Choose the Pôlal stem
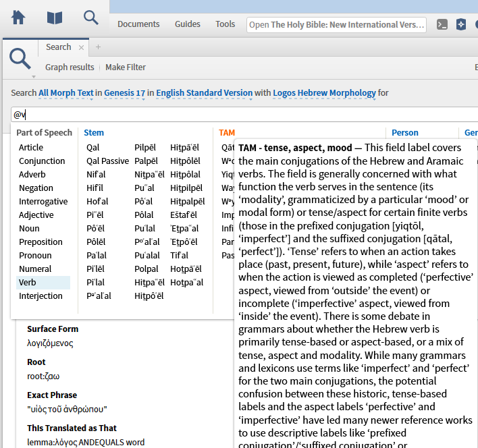This screenshot has width=478, height=448. coord(144,215)
